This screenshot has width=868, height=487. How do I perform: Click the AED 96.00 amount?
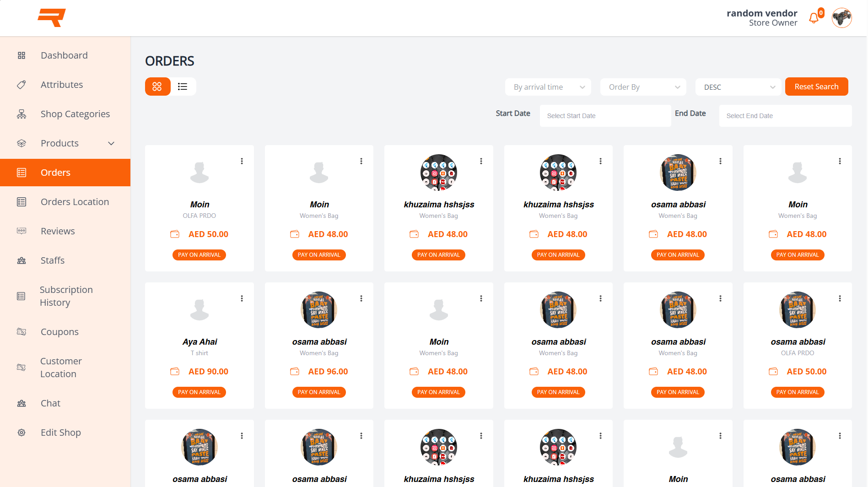[x=328, y=372]
